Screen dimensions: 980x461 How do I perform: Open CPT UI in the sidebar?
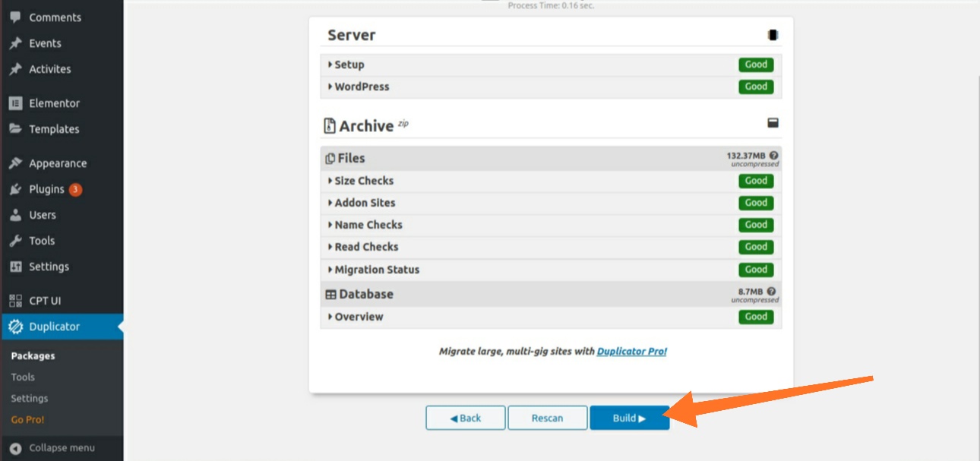pyautogui.click(x=44, y=301)
